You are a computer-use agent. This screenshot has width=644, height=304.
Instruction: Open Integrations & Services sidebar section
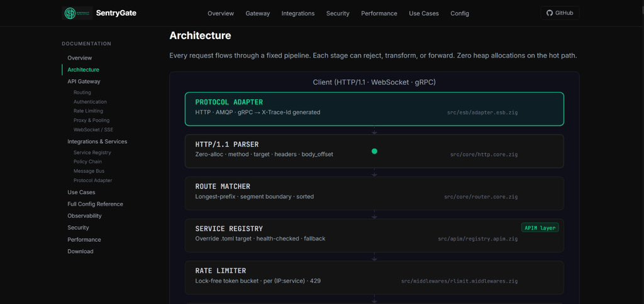[x=97, y=141]
